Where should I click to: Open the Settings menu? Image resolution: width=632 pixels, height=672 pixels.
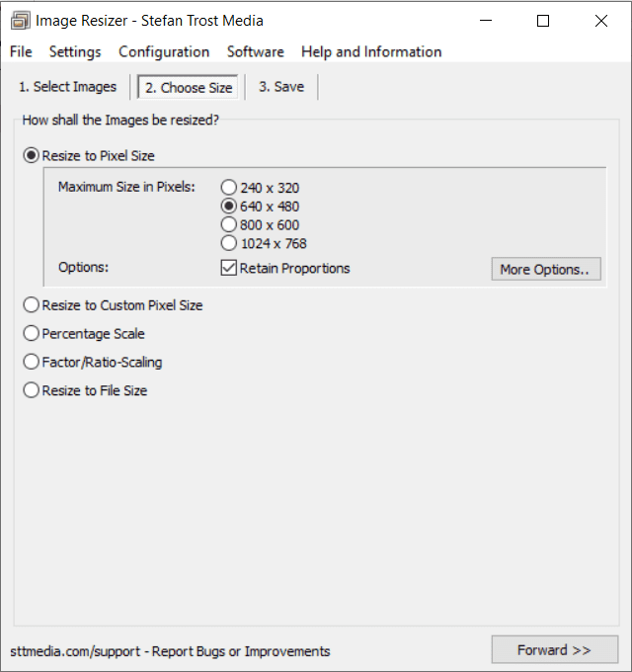pyautogui.click(x=75, y=51)
